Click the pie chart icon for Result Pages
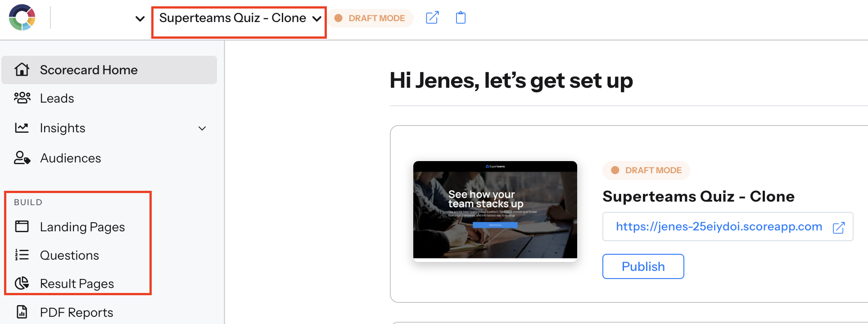The height and width of the screenshot is (324, 868). pyautogui.click(x=22, y=283)
